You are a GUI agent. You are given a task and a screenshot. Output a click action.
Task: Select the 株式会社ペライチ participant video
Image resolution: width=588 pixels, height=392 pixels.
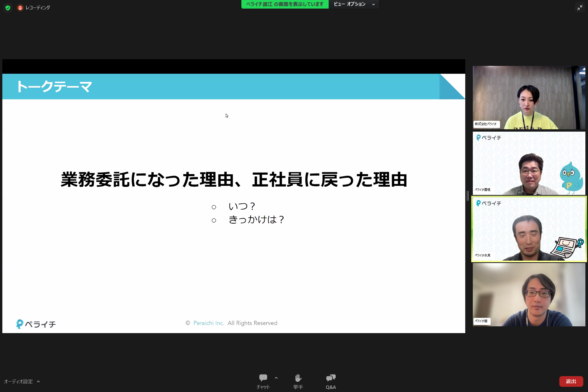point(529,97)
